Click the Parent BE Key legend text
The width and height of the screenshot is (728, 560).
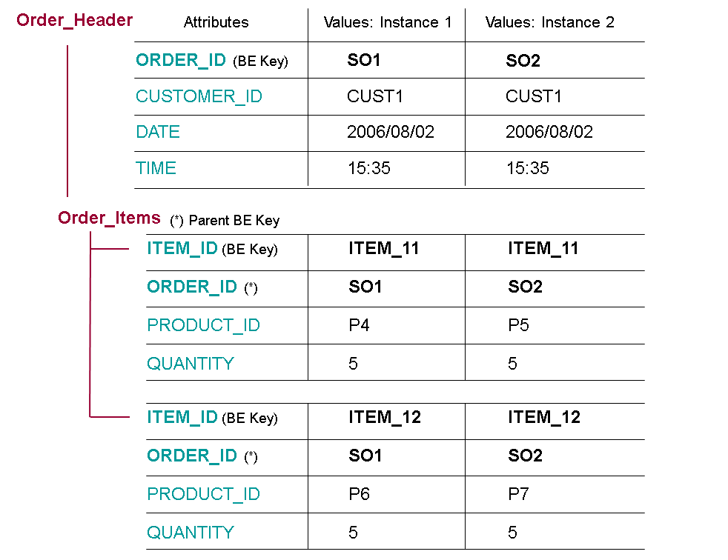coord(225,221)
